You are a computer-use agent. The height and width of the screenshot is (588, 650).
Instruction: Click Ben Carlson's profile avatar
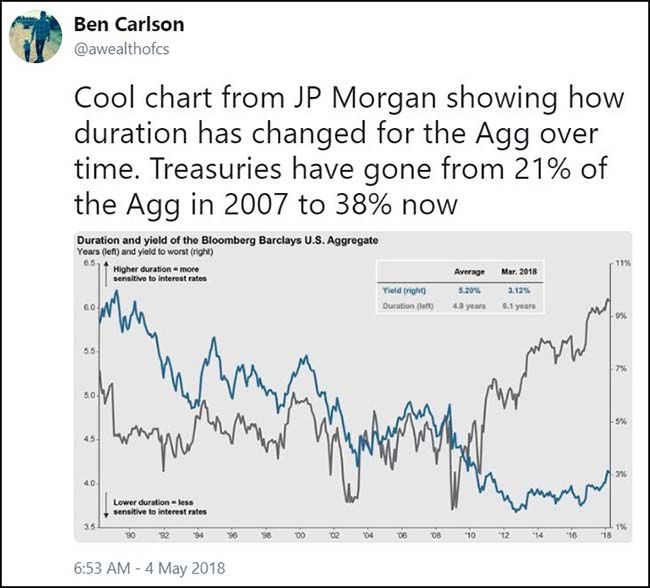33,38
